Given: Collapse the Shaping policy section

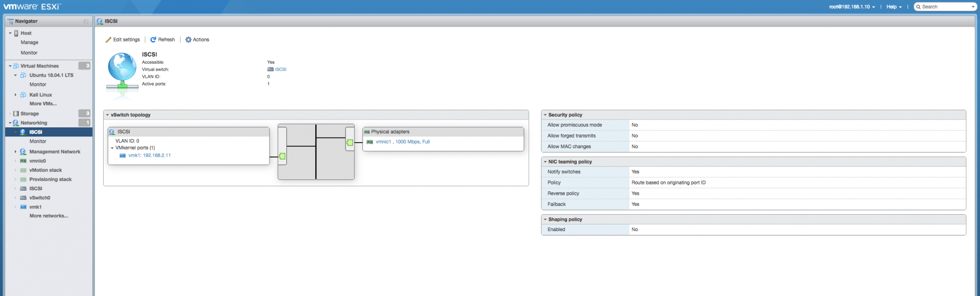Looking at the screenshot, I should click(545, 219).
